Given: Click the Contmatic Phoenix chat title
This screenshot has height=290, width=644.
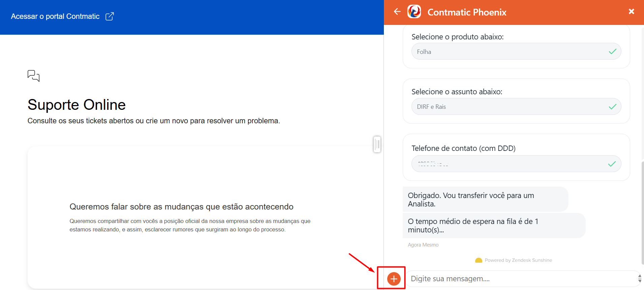Looking at the screenshot, I should 467,12.
